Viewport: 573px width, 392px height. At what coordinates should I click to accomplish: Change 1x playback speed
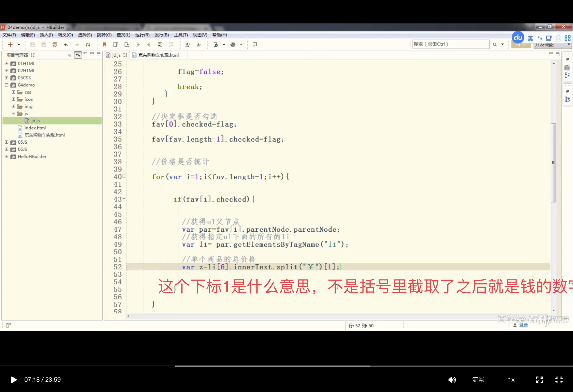(511, 380)
